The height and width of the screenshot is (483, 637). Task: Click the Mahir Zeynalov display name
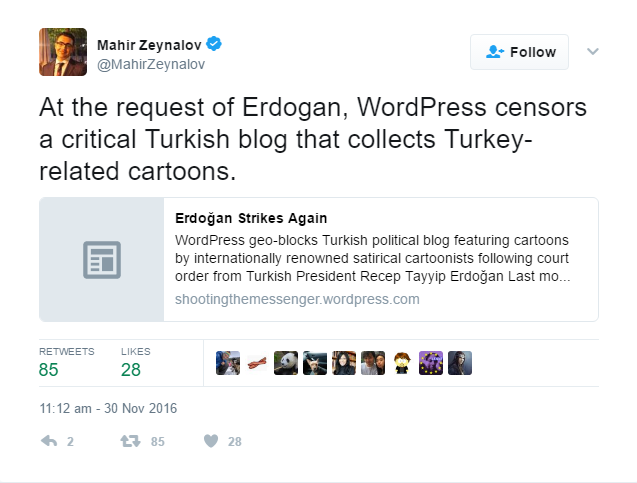point(149,44)
